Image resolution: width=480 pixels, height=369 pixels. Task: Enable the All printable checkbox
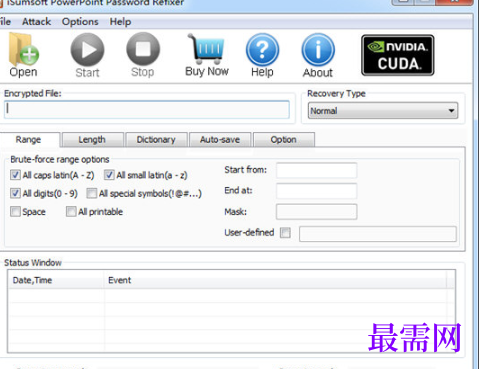point(71,212)
